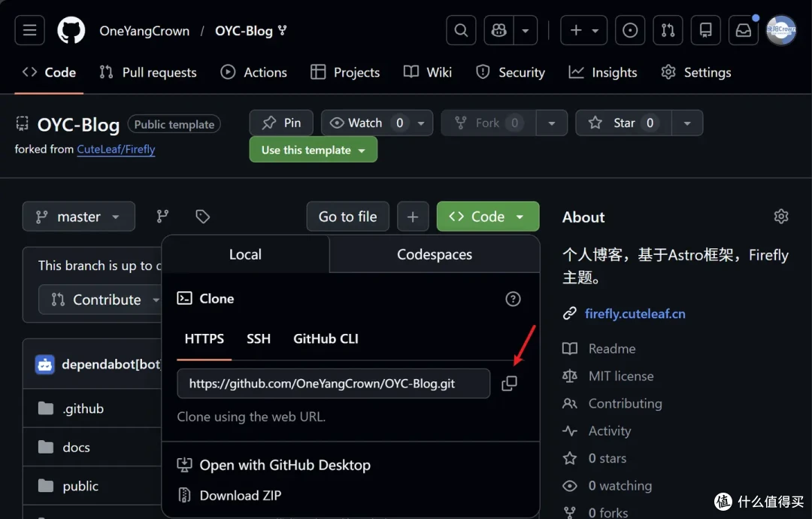Choose Download ZIP
Image resolution: width=812 pixels, height=519 pixels.
pos(229,496)
